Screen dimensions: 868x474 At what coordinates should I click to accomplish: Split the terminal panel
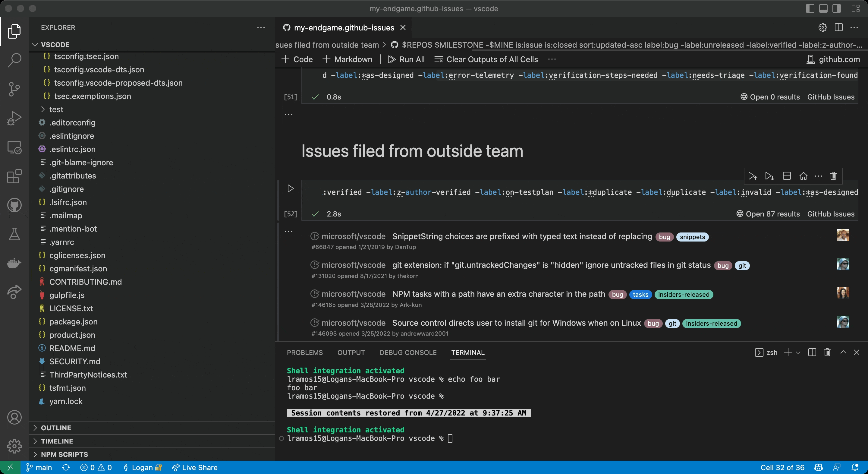[x=812, y=352]
